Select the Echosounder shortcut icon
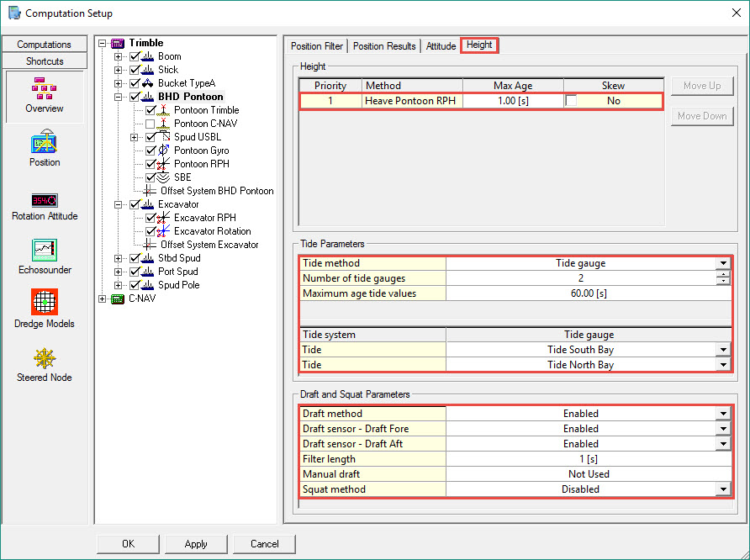Screen dimensions: 750x560 [x=45, y=251]
